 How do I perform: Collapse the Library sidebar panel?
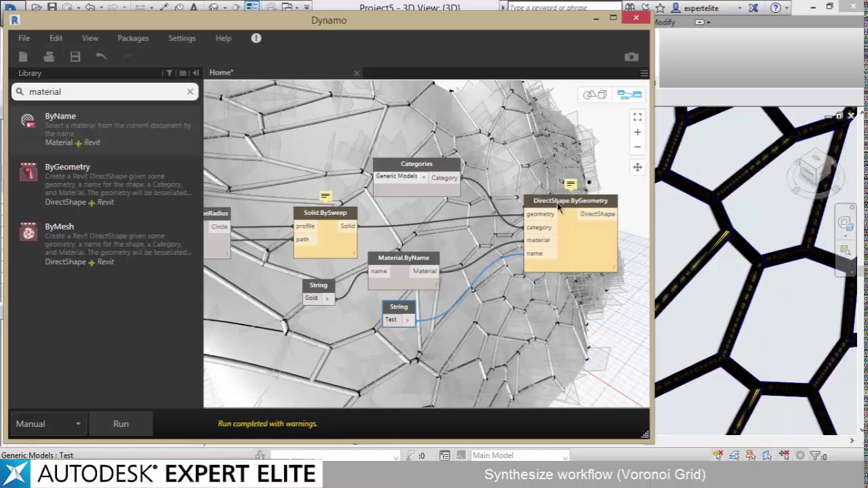point(195,73)
